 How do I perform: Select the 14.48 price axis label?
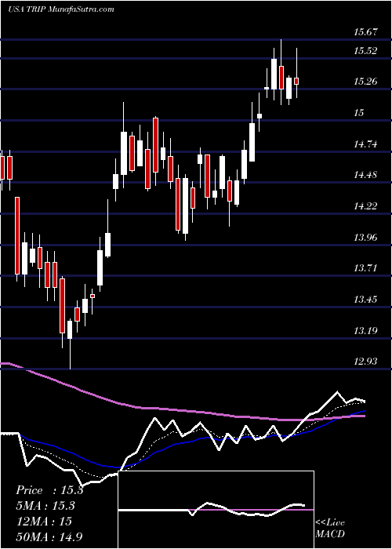pos(365,174)
